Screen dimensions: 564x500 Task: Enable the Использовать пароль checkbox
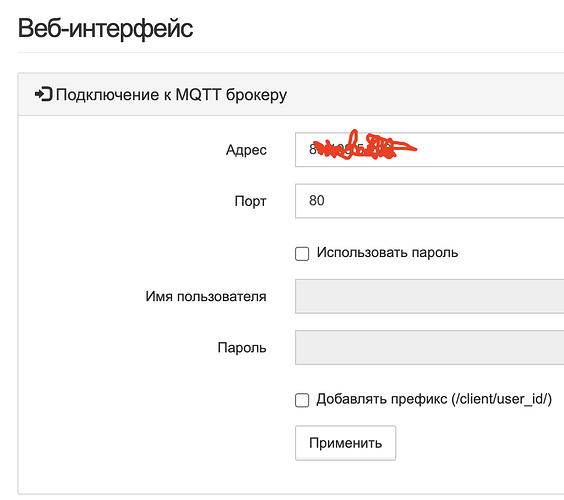point(302,254)
